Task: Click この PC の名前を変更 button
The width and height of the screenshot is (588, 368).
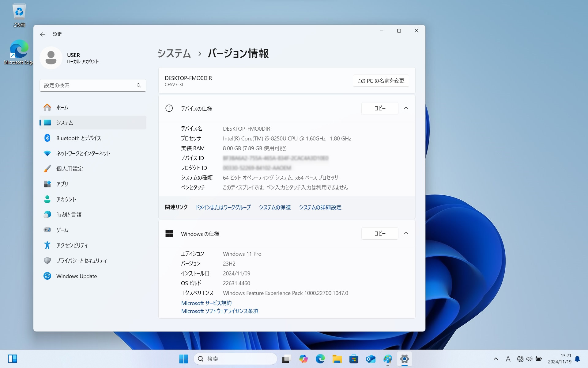Action: [381, 81]
